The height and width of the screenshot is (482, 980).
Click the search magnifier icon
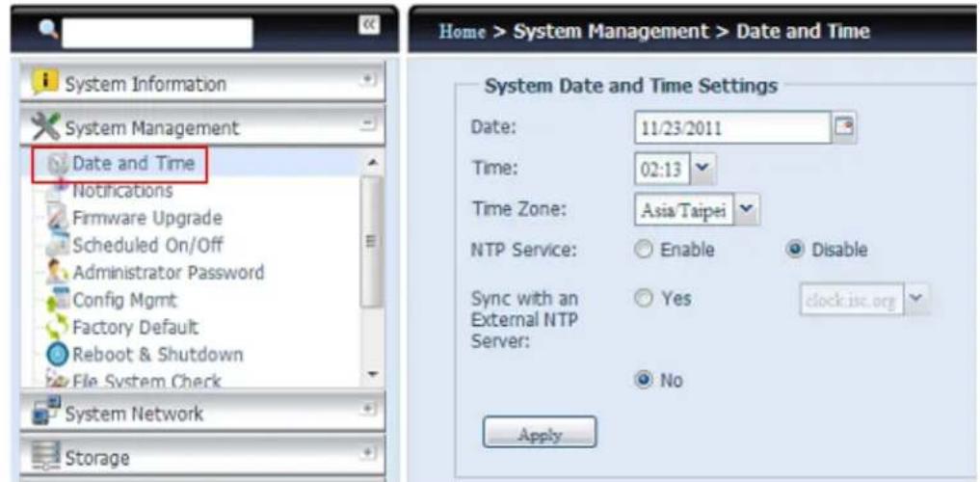pyautogui.click(x=47, y=28)
